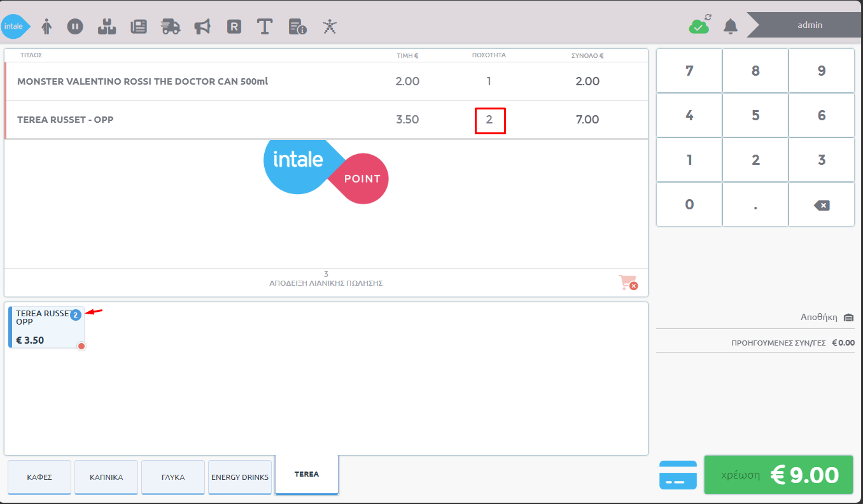Open the admin user menu
Image resolution: width=863 pixels, height=504 pixels.
tap(810, 25)
